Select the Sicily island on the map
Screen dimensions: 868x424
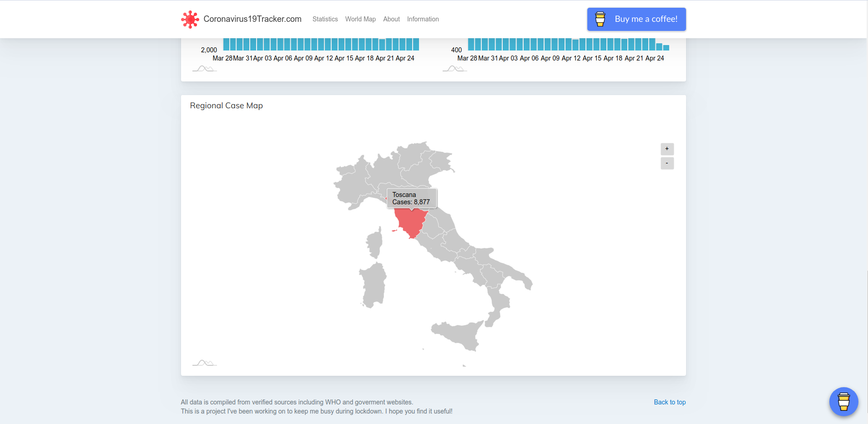point(458,334)
